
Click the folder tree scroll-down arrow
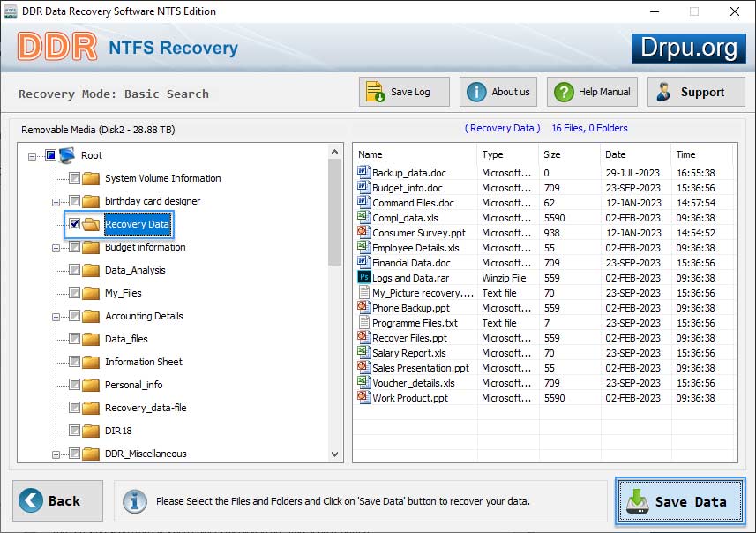[334, 454]
